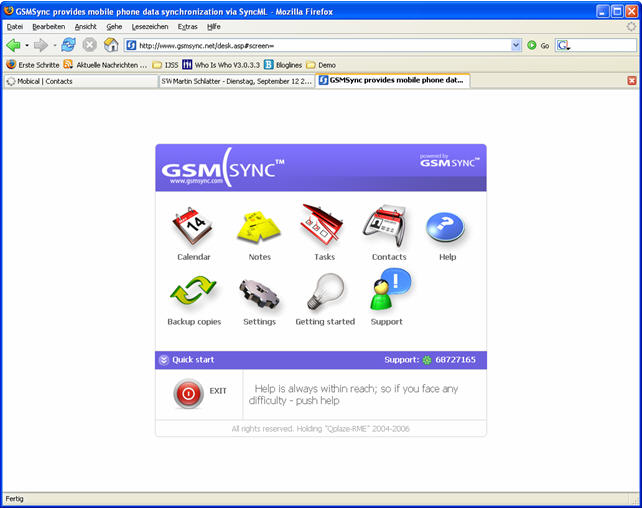Go to the browser home page icon
This screenshot has height=509, width=642.
(x=111, y=45)
